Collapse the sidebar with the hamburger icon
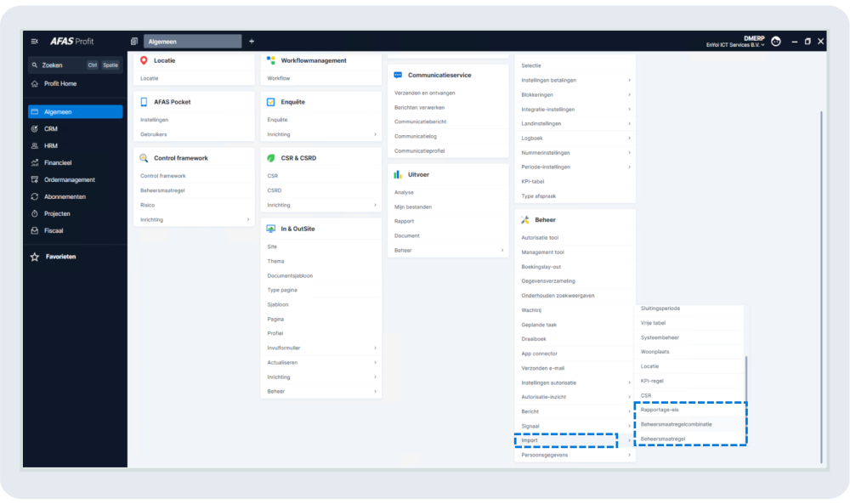Image resolution: width=850 pixels, height=504 pixels. tap(35, 41)
